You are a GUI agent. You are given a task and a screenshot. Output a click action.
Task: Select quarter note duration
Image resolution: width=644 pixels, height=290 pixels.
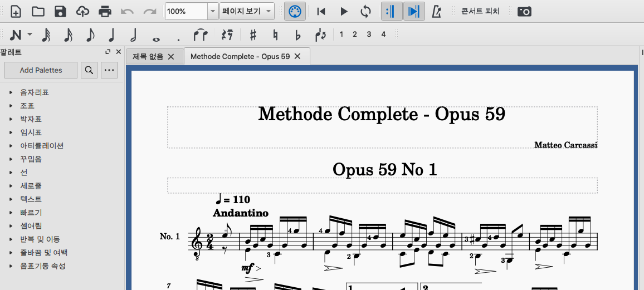point(111,35)
